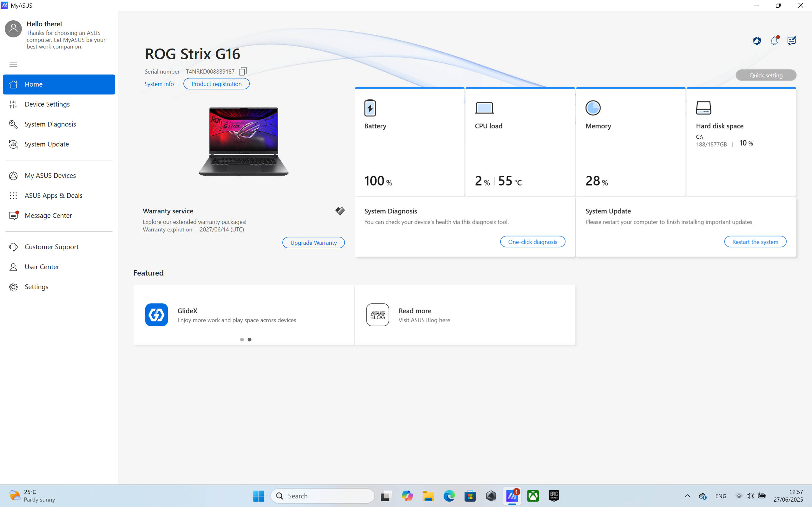Open the OneDrive tray icon
The image size is (812, 507).
(x=703, y=496)
